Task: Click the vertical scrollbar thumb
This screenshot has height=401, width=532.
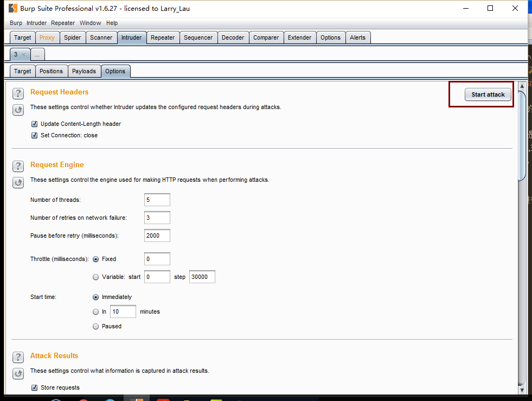Action: (x=522, y=136)
